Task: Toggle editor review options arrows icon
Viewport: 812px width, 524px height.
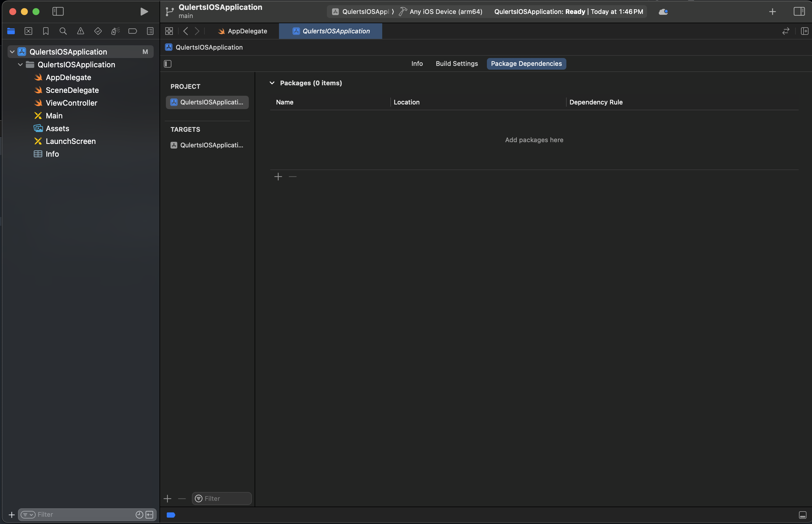Action: click(786, 31)
